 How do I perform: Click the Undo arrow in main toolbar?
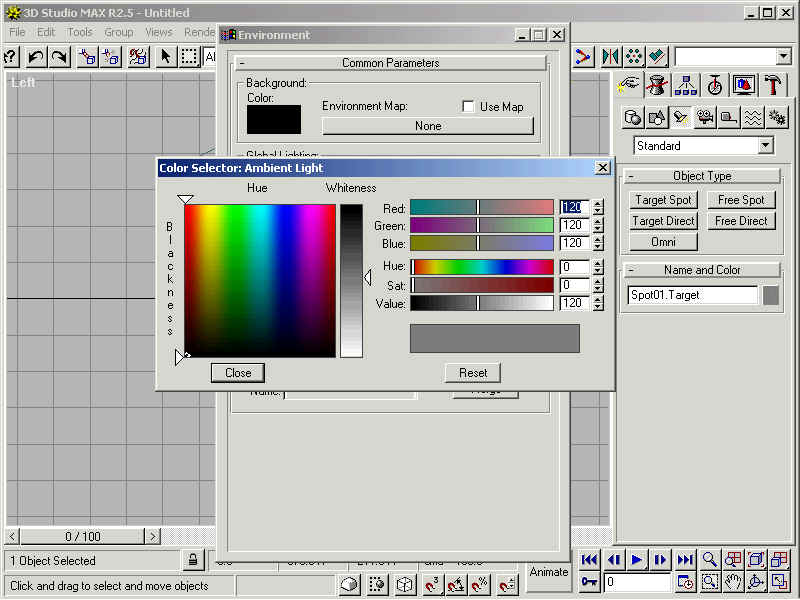tap(38, 57)
